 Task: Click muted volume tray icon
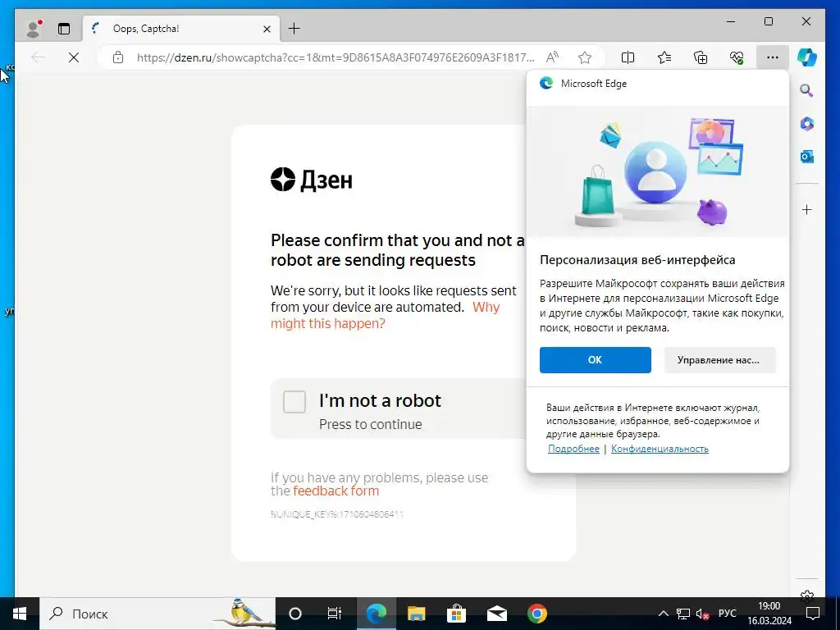702,614
